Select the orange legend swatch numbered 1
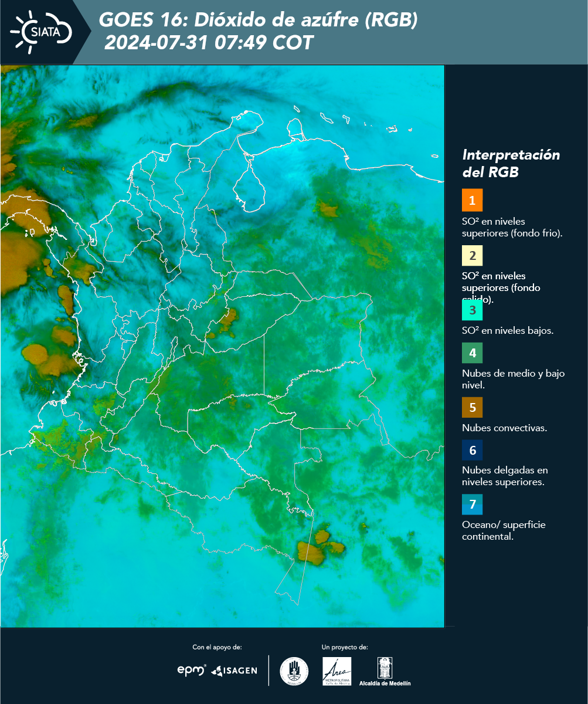This screenshot has width=588, height=704. 472,200
